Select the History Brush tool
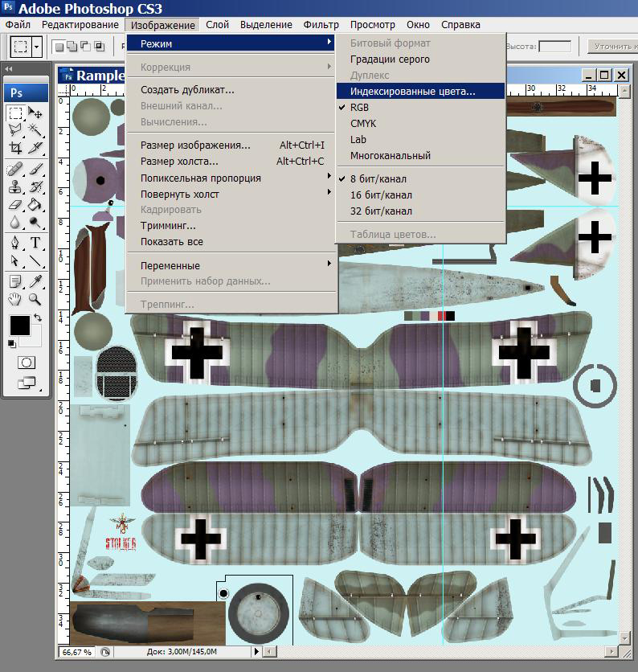This screenshot has width=638, height=672. pyautogui.click(x=35, y=186)
